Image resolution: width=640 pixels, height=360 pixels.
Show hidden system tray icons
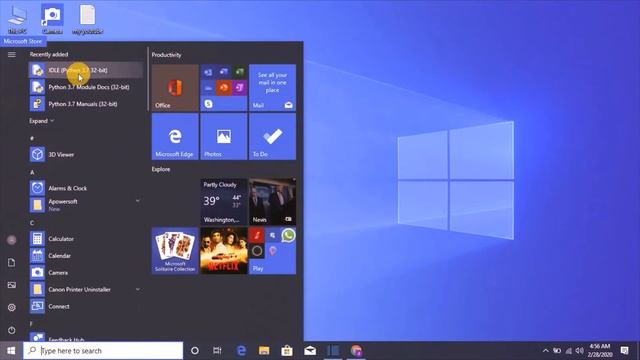(546, 351)
